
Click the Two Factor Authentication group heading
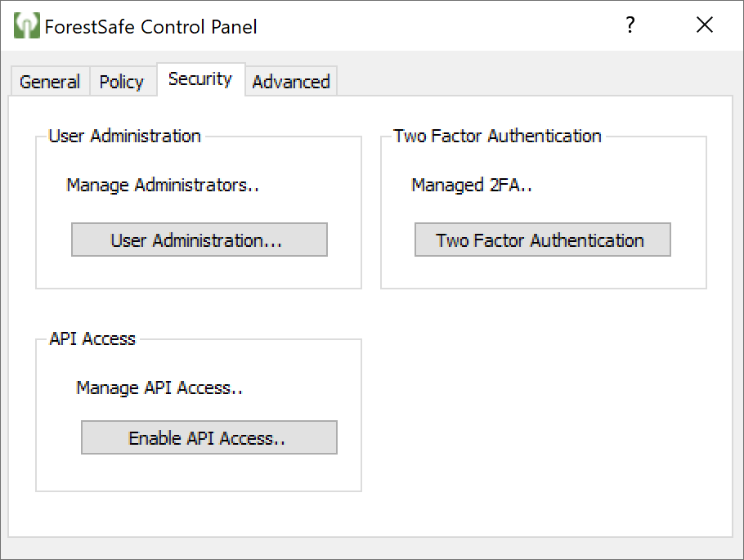tap(497, 137)
